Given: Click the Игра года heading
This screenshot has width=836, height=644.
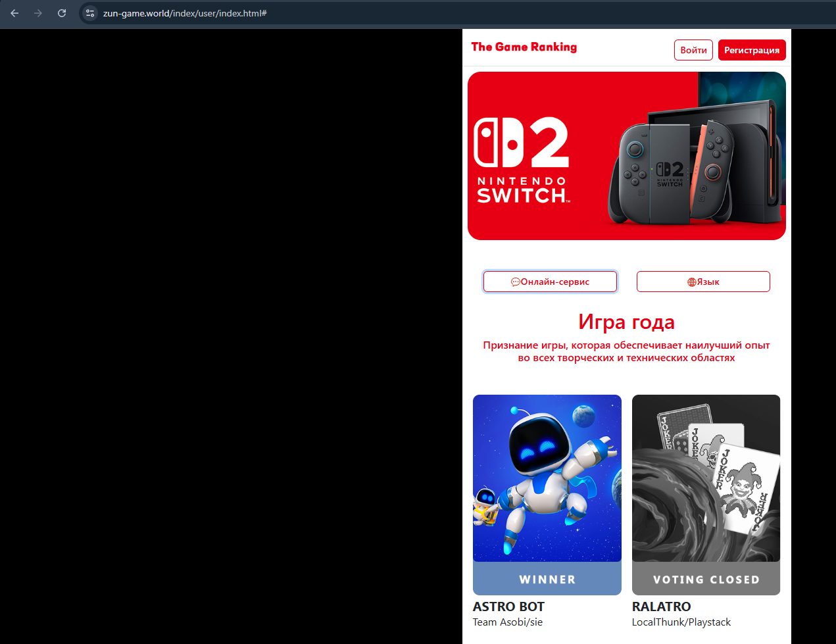Looking at the screenshot, I should click(627, 322).
